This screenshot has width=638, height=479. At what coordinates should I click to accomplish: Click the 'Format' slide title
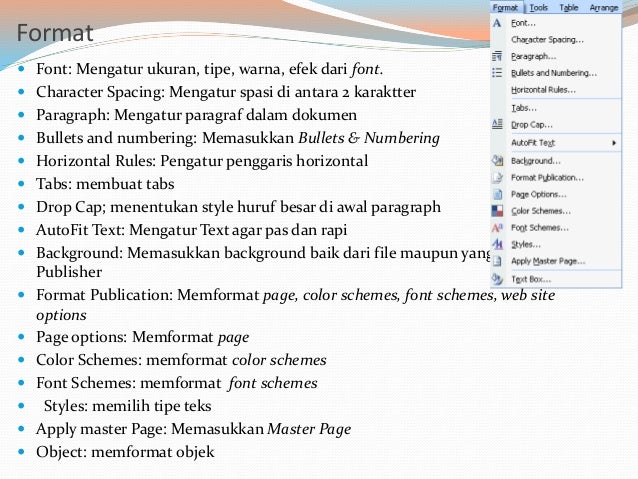pos(55,33)
